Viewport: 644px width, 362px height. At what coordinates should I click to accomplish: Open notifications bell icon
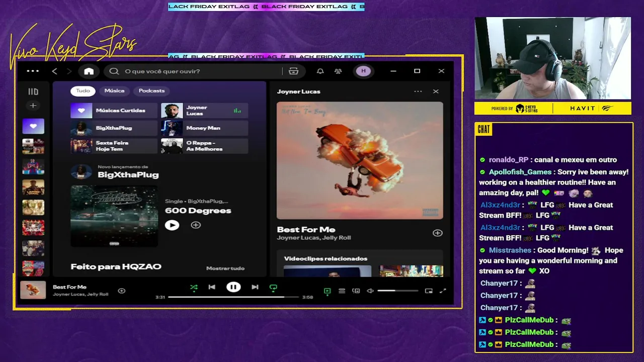320,71
